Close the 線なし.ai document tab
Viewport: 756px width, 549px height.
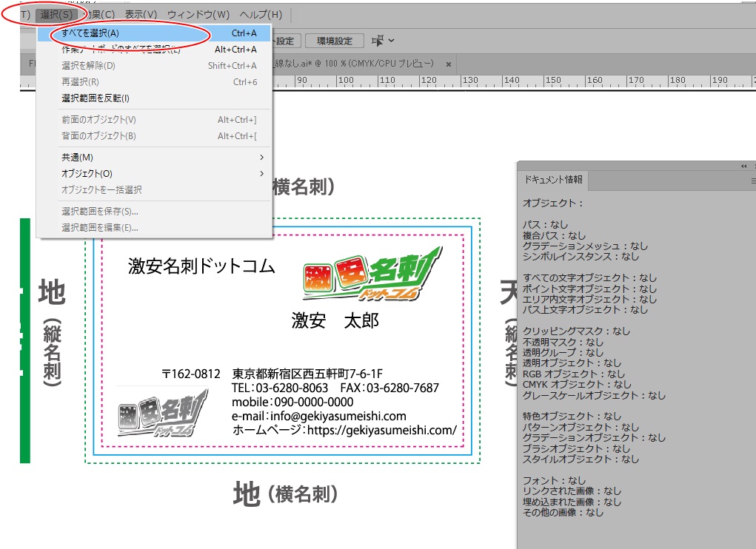(449, 64)
